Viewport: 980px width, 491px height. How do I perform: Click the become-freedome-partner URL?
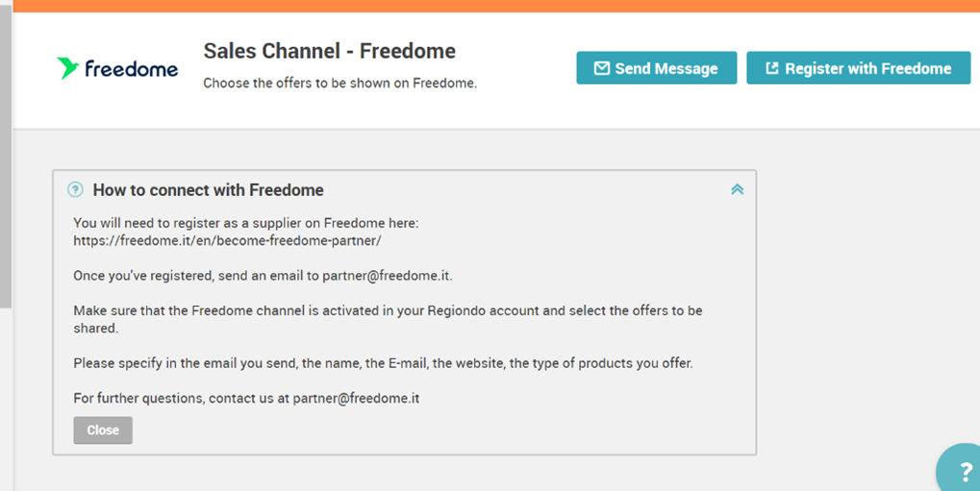point(227,240)
